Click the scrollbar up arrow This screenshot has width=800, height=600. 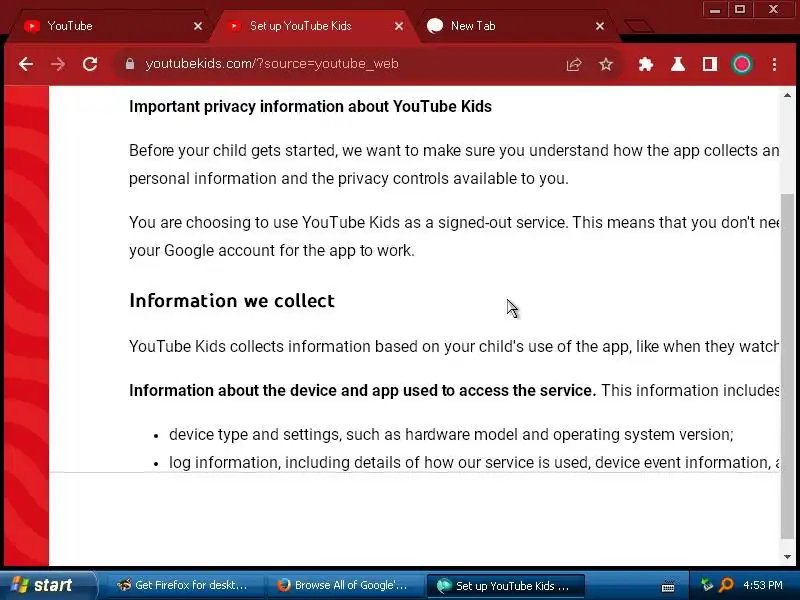[787, 95]
